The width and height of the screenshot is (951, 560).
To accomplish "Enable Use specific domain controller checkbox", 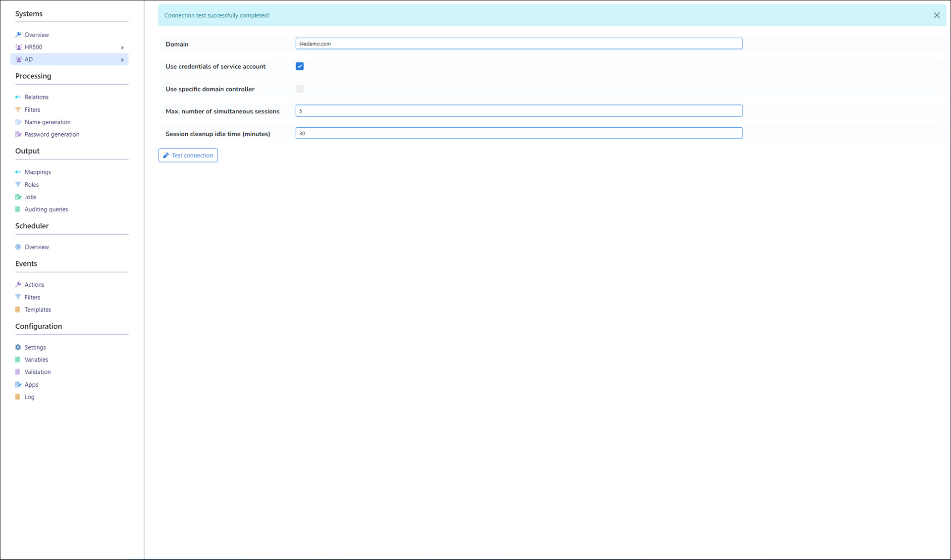I will [300, 89].
